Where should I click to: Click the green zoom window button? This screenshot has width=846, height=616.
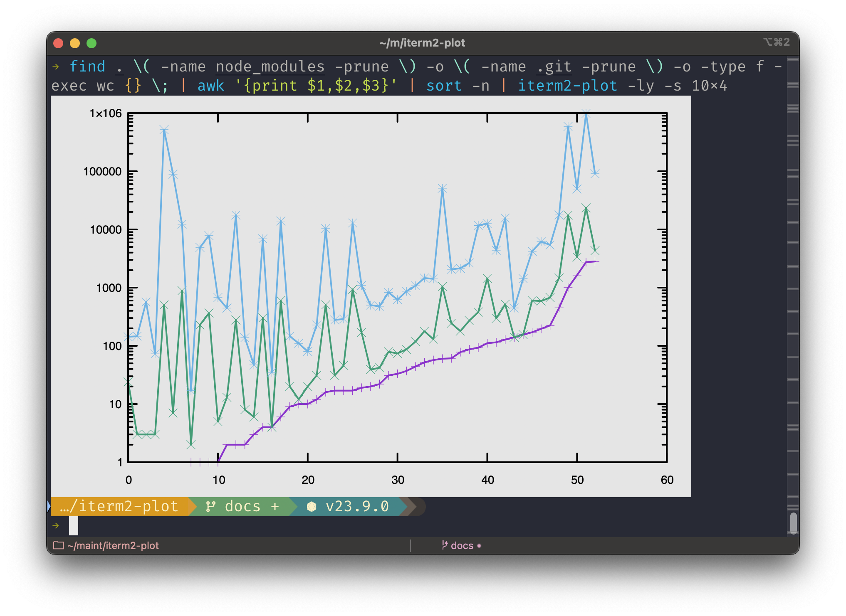point(92,43)
